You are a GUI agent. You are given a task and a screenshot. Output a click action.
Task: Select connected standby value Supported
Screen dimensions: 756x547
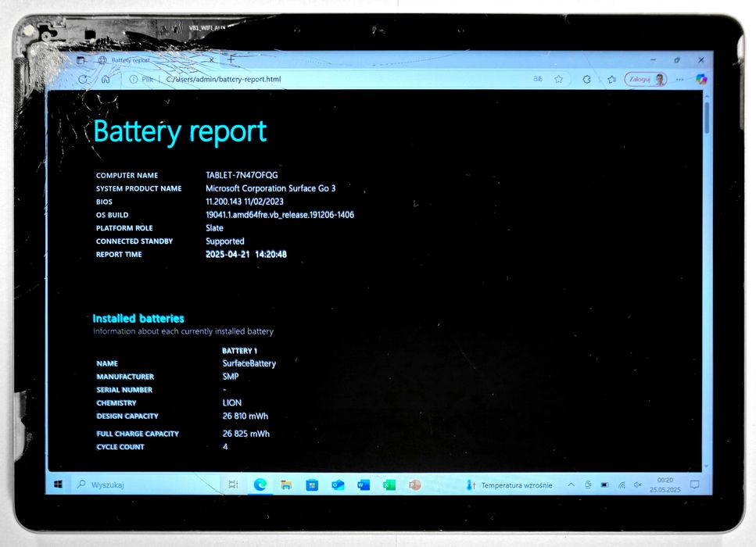coord(225,241)
